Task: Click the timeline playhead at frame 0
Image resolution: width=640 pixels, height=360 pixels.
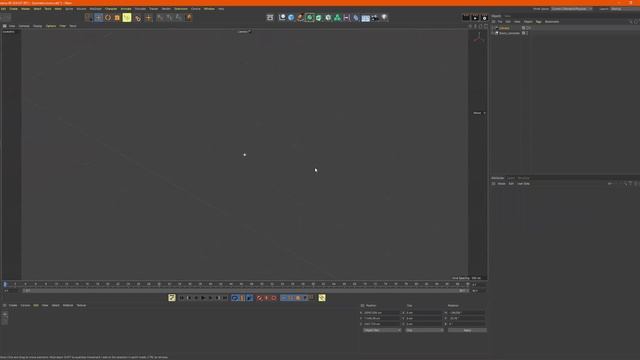Action: point(5,284)
